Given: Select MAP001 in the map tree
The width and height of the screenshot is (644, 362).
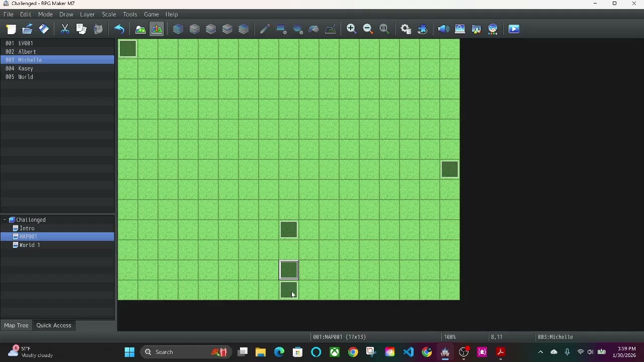Looking at the screenshot, I should click(x=57, y=237).
